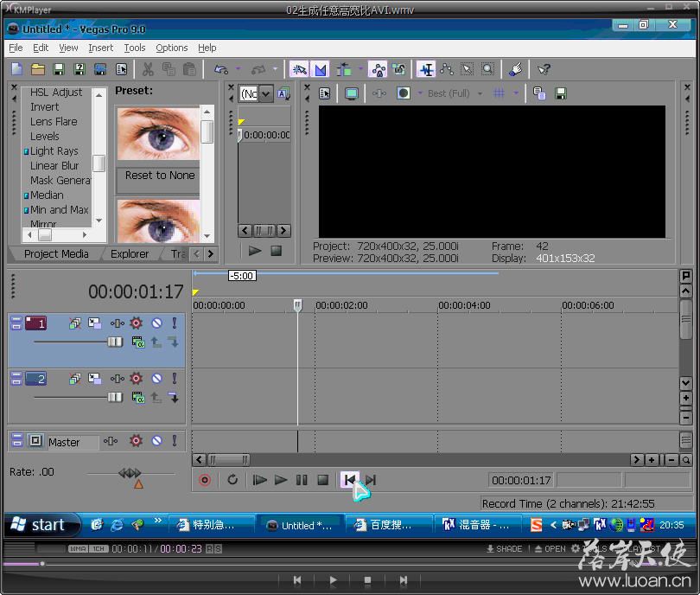The image size is (700, 595).
Task: Save the project with the Save icon
Action: click(x=59, y=69)
